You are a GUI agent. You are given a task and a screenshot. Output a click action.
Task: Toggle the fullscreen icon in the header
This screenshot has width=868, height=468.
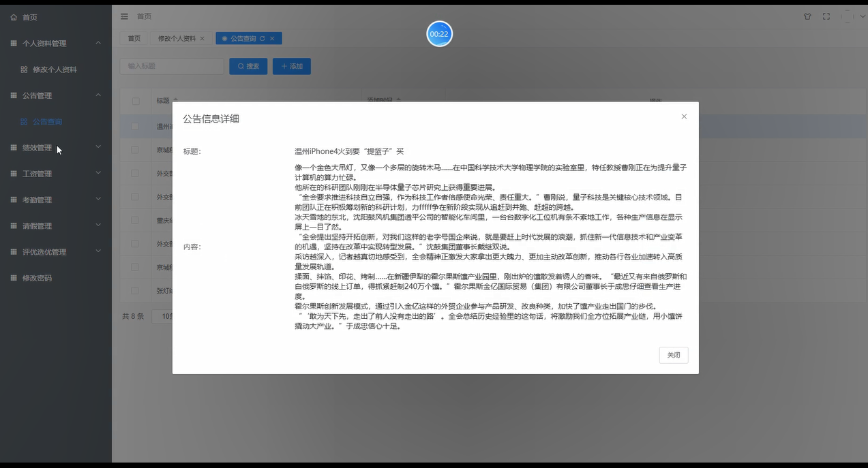pyautogui.click(x=826, y=16)
